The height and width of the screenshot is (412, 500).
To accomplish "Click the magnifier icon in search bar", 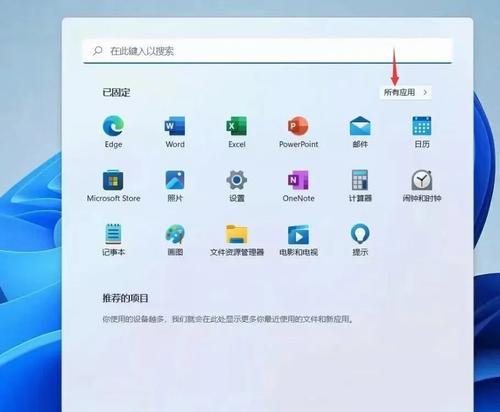I will click(98, 51).
